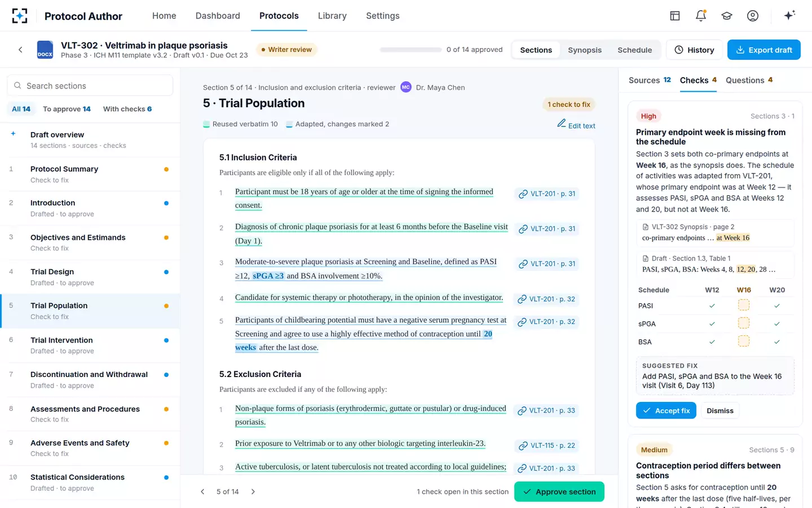Open user profile account icon
The image size is (812, 508).
coord(753,16)
